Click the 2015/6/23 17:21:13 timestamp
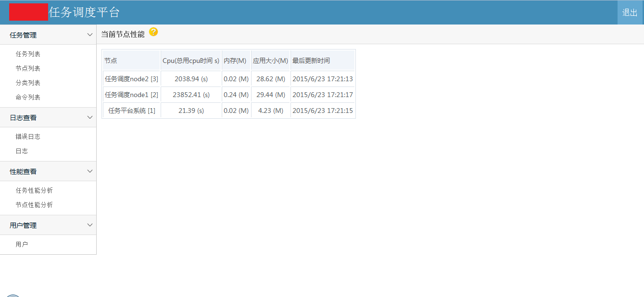 click(323, 79)
